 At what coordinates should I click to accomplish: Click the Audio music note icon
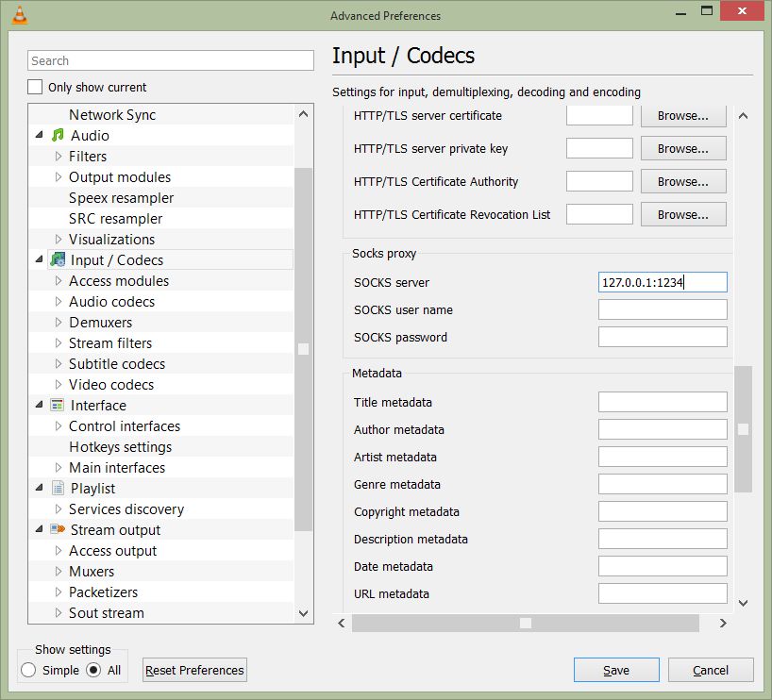58,135
